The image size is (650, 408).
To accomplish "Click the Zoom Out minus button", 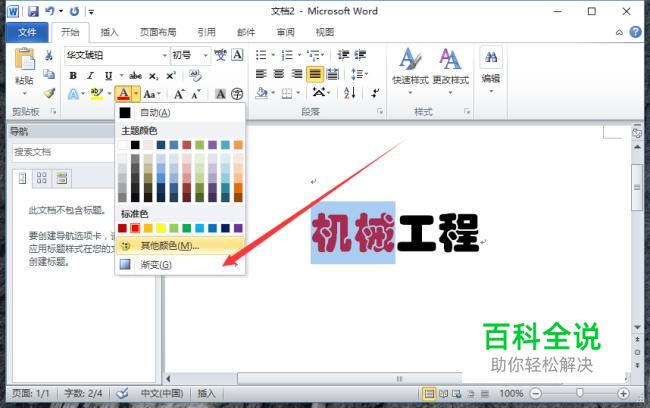I will point(536,393).
